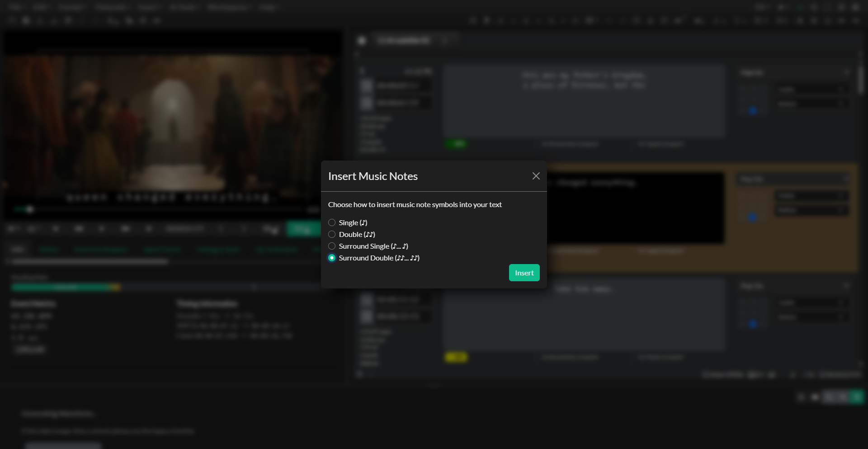
Task: Click the yellow tag under bottom subtitle
Action: pos(456,357)
